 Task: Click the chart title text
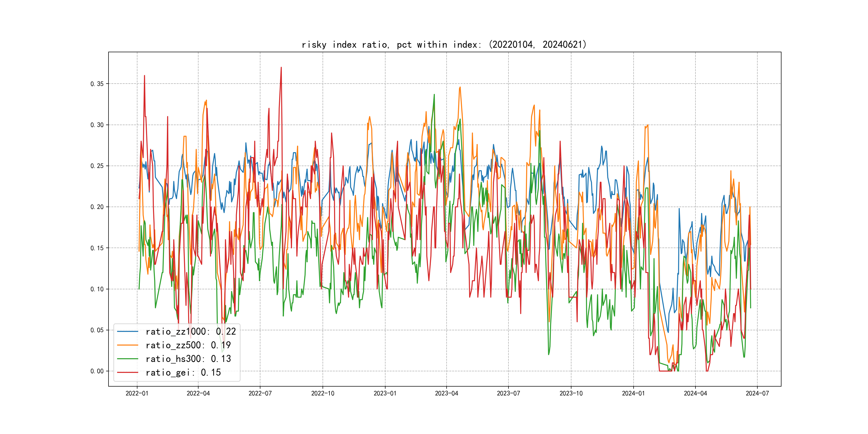coord(444,44)
